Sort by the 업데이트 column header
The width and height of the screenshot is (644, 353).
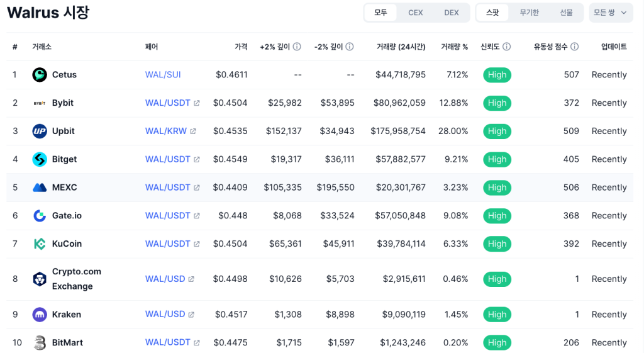point(614,47)
